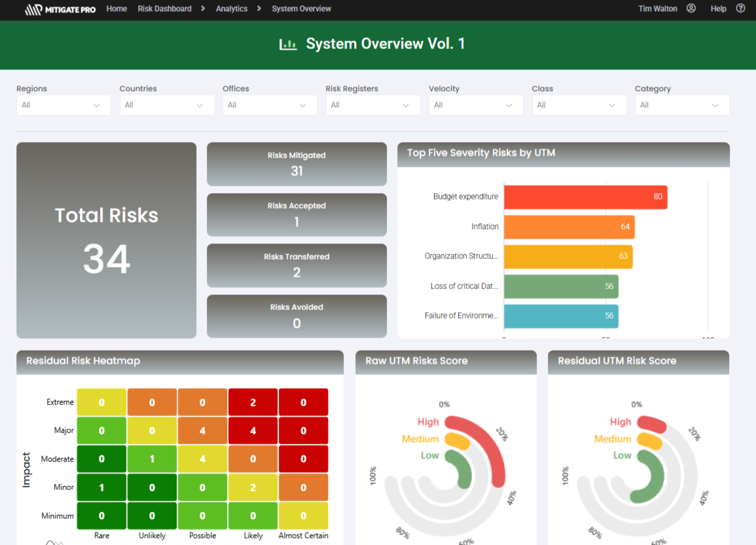The width and height of the screenshot is (756, 545).
Task: Navigate to Home in the top menu
Action: (x=117, y=9)
